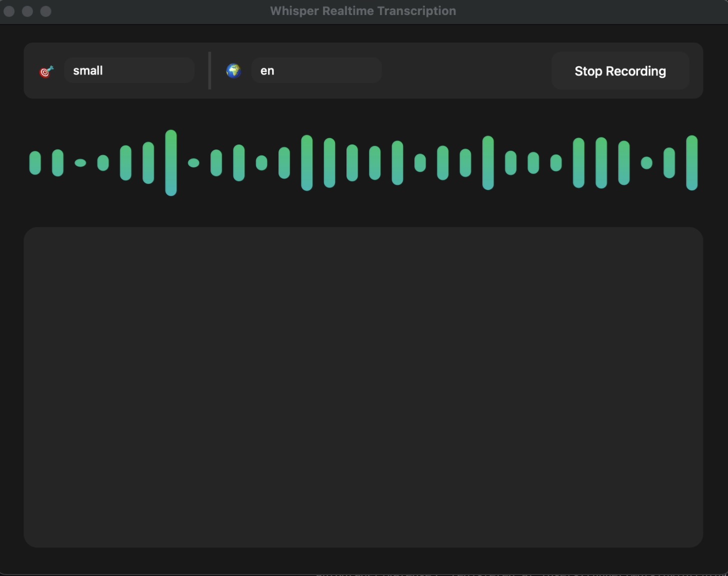Click the Whisper Realtime Transcription window title

[x=363, y=11]
